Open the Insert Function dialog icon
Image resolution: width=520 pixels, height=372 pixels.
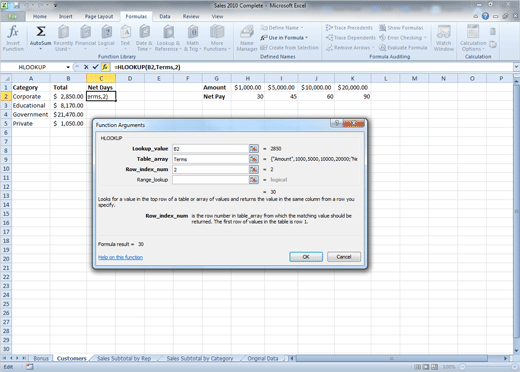13,38
